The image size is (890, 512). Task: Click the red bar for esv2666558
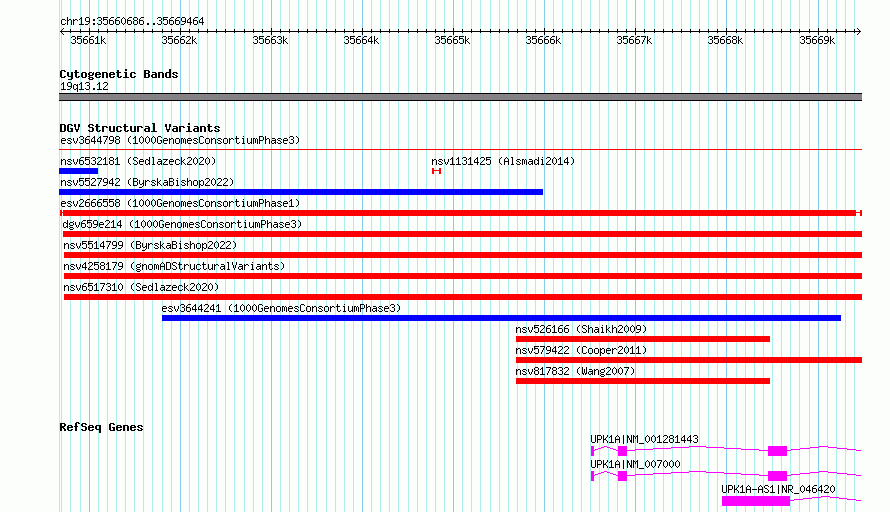click(x=460, y=213)
